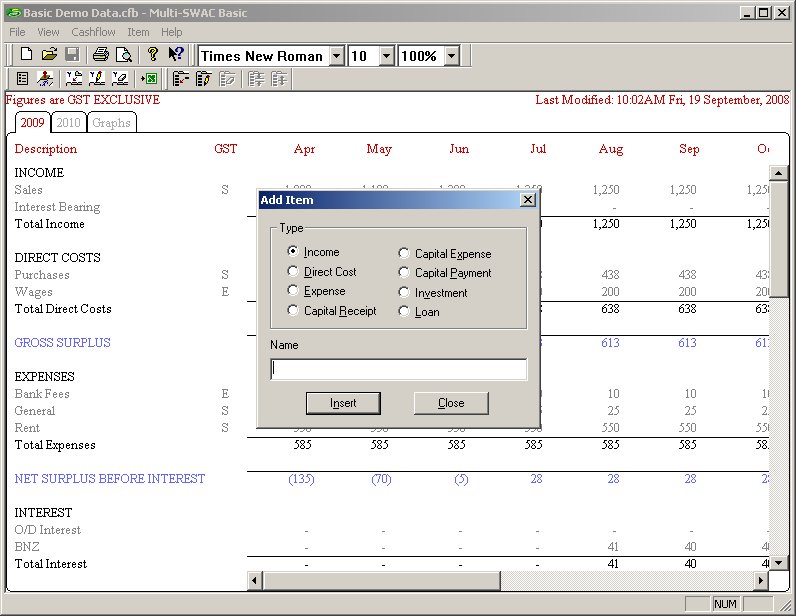Click the horizontal scrollbar right arrow

coord(760,580)
